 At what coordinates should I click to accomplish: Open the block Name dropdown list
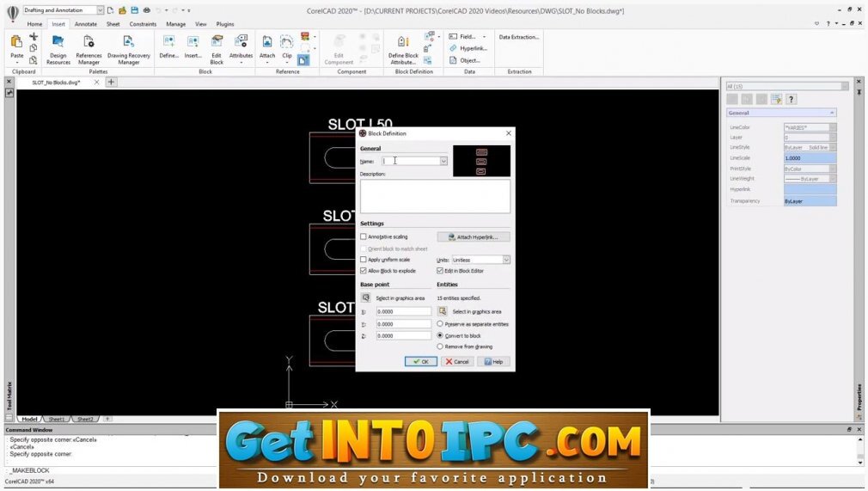[443, 161]
